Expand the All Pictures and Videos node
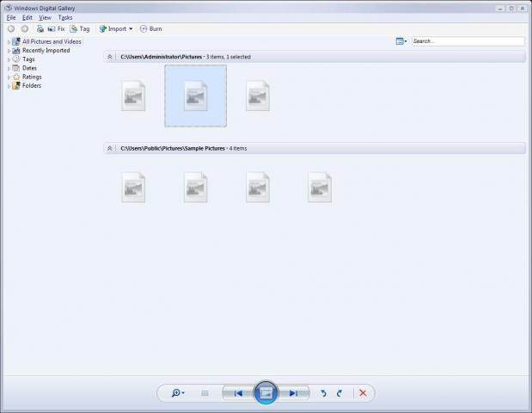The width and height of the screenshot is (532, 413). click(9, 42)
